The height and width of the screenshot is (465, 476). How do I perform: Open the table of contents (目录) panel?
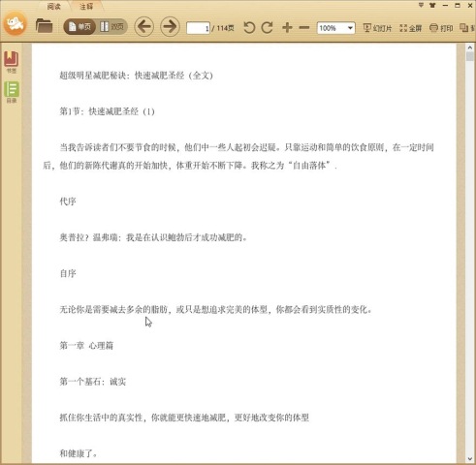pos(12,92)
